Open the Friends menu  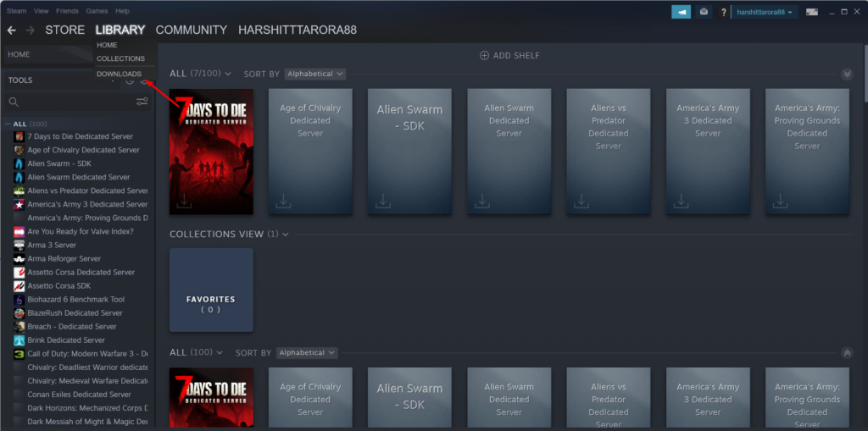tap(67, 11)
